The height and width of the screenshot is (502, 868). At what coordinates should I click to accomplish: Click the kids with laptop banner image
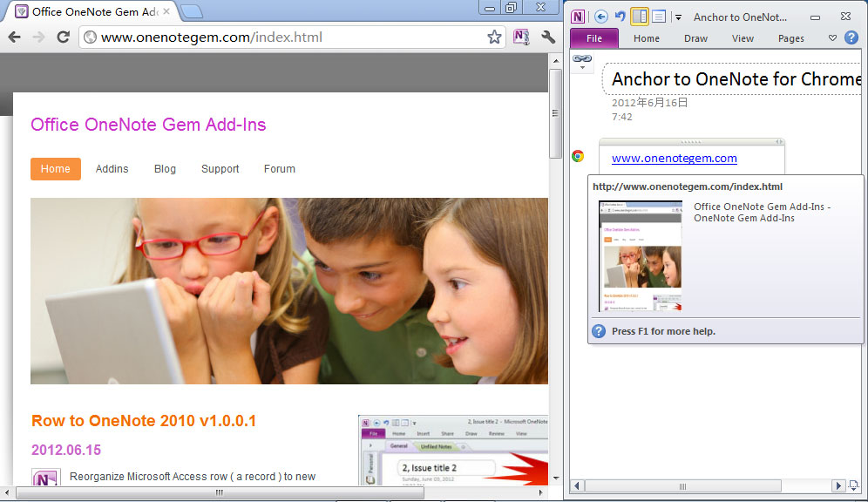[289, 291]
